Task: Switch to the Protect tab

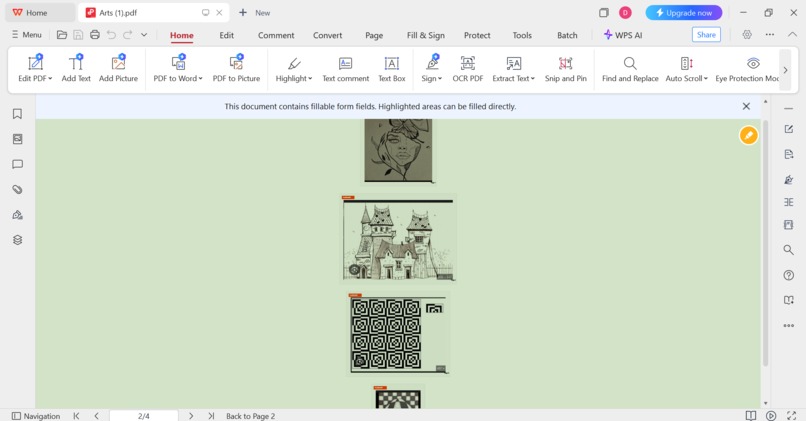Action: coord(477,35)
